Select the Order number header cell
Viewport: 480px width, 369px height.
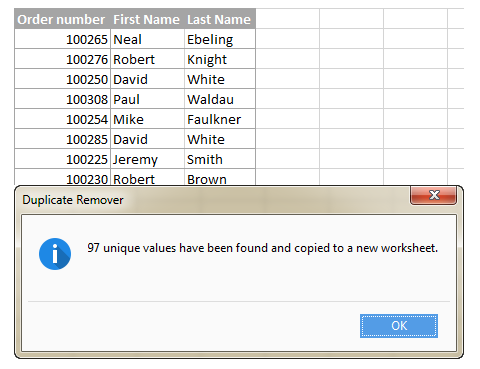coord(62,19)
